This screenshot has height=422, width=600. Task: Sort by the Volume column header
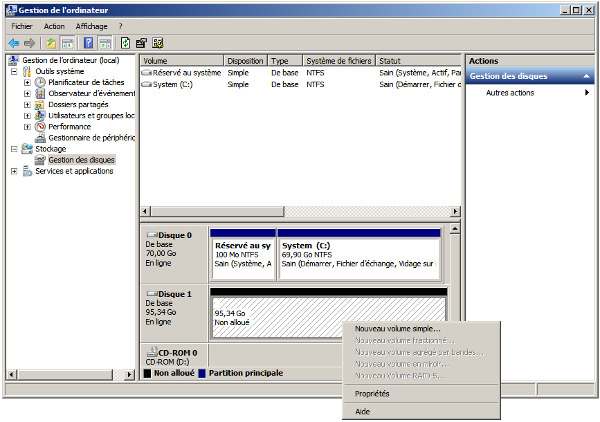point(181,61)
